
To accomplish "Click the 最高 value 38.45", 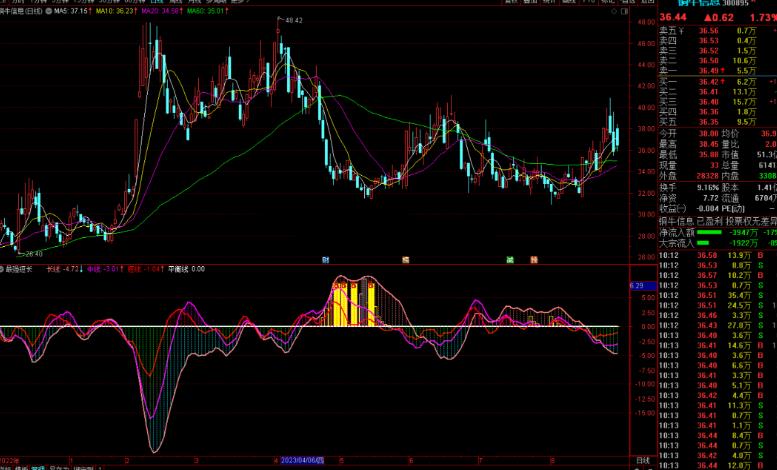I will click(x=709, y=144).
